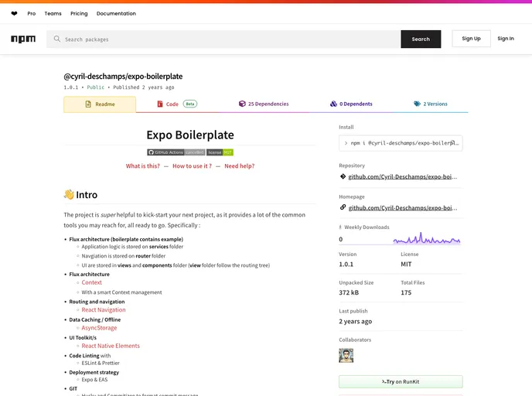Switch to the Code tab

[x=177, y=104]
